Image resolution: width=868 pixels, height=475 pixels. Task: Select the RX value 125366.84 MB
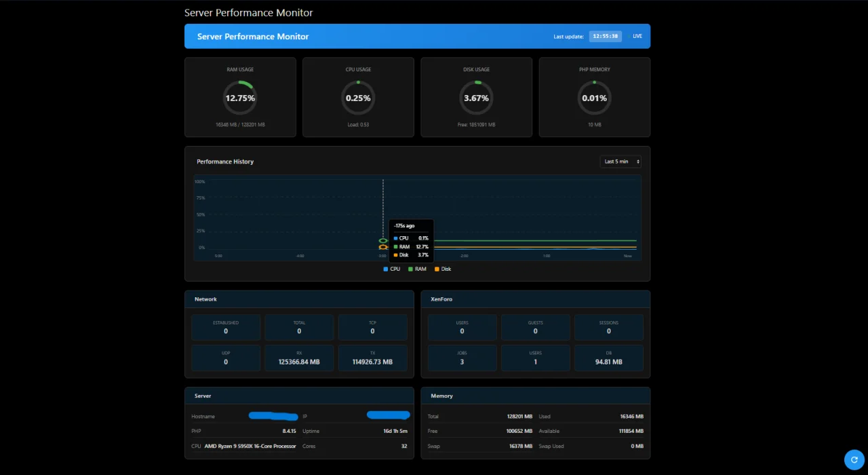coord(299,362)
